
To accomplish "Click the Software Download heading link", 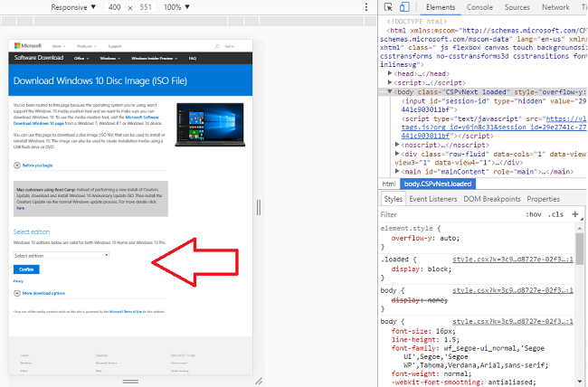I will (39, 58).
